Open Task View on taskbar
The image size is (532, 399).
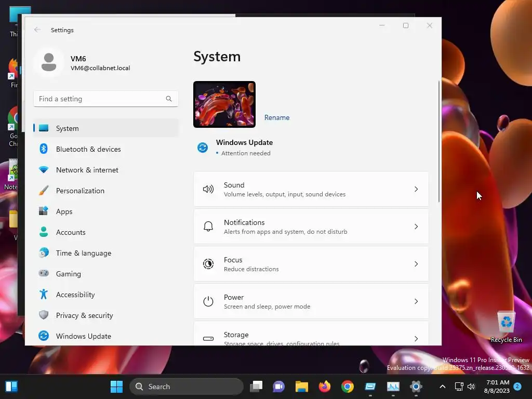(256, 387)
